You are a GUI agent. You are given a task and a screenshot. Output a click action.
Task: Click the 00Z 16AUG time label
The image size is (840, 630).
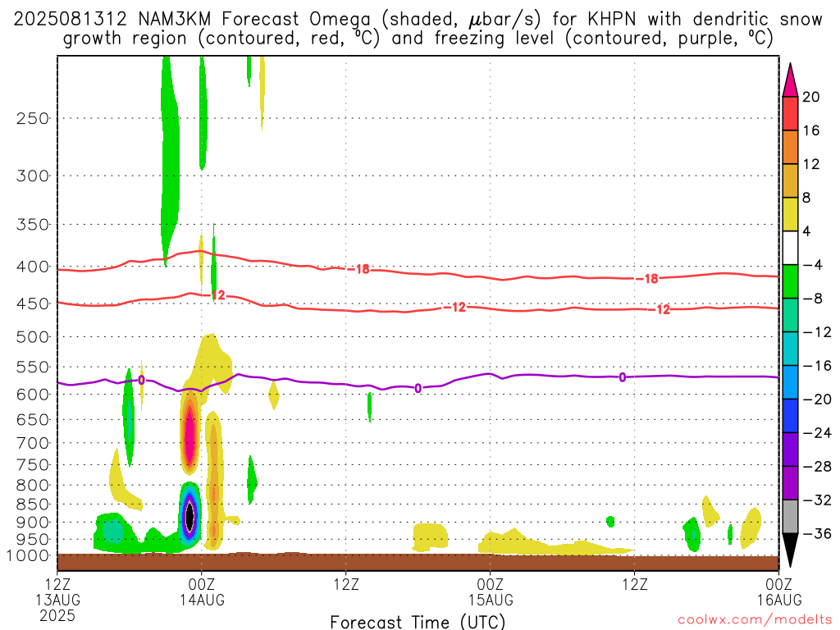tap(779, 591)
